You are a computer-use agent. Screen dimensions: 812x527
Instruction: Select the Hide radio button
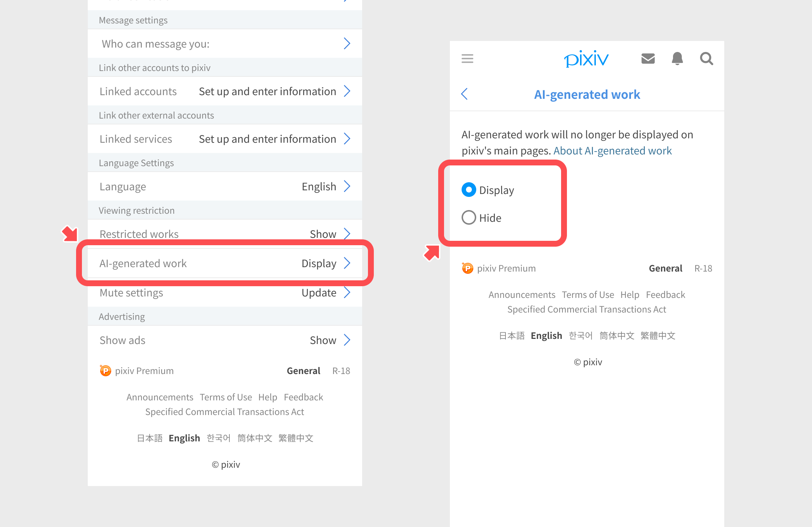[x=469, y=218]
